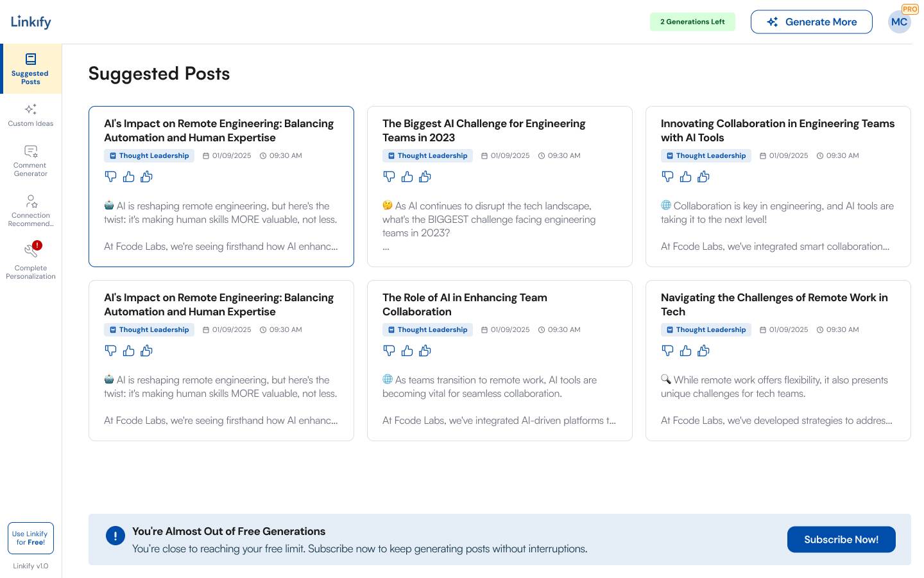Click the "Use Linkify for Free!" button
Image resolution: width=924 pixels, height=578 pixels.
pos(30,538)
